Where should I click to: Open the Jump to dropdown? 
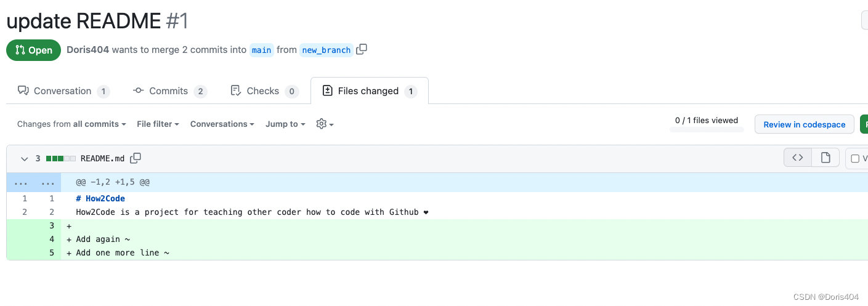[x=285, y=124]
